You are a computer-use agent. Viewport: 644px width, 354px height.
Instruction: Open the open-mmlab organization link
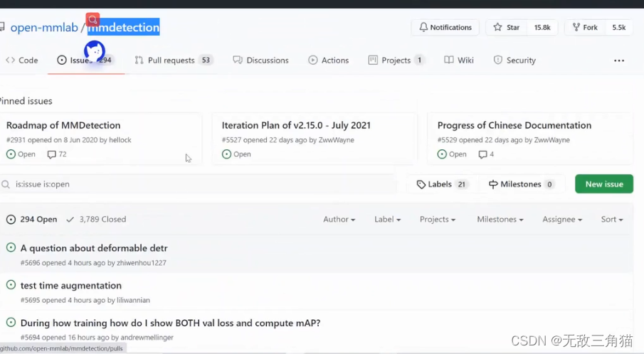coord(44,28)
